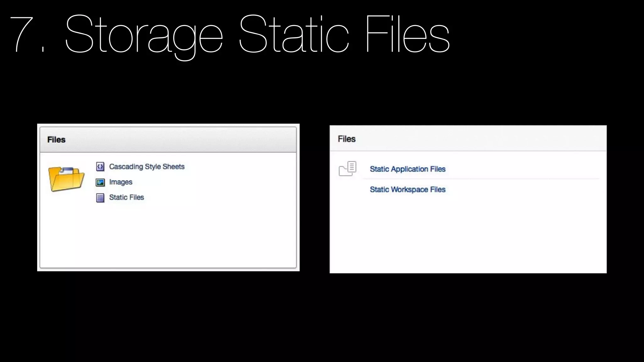
Task: Click the Images picture icon
Action: [x=100, y=182]
